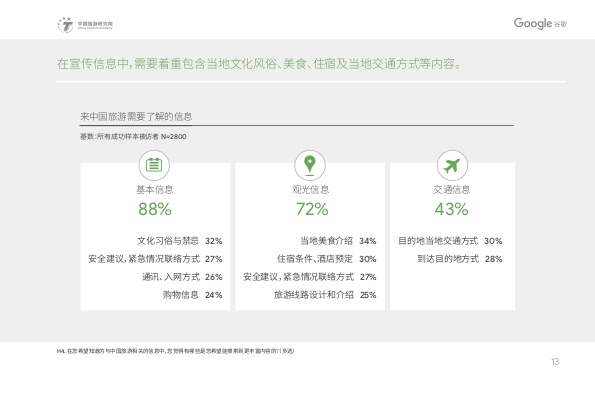
Task: Click the 旅游线路设计和介绍 25% row
Action: [325, 295]
